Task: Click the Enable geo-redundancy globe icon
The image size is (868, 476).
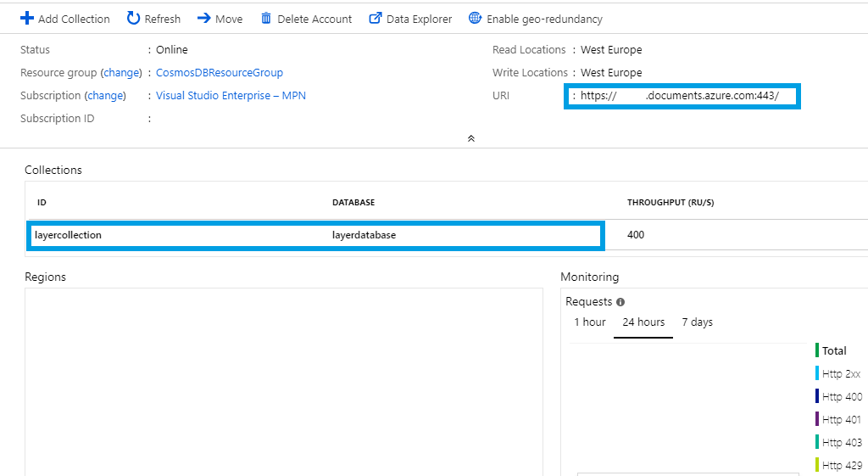Action: pos(475,19)
